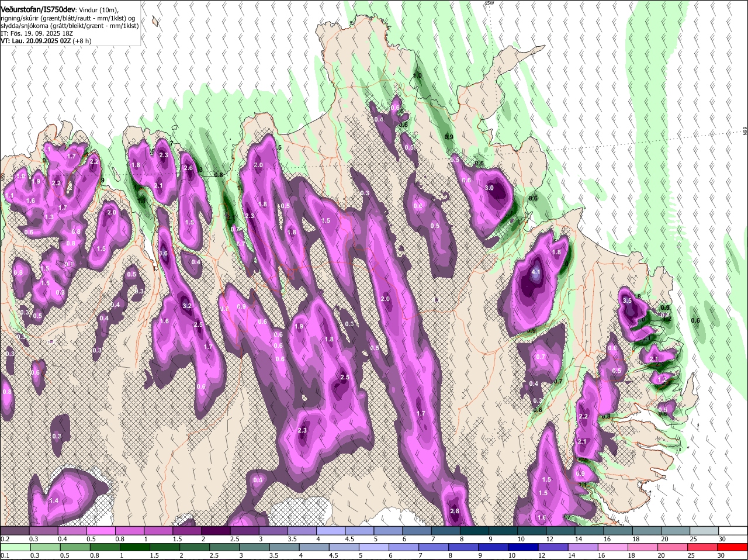
Task: Click the 15W longitude label at top
Action: click(x=490, y=4)
